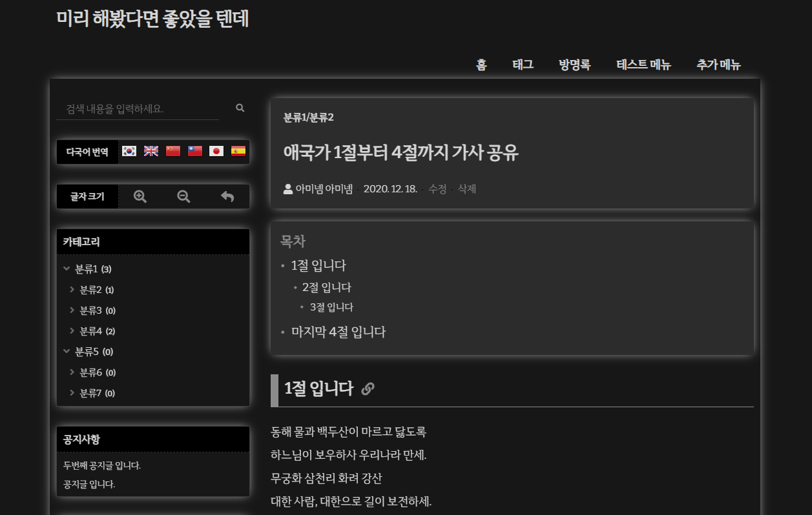This screenshot has height=515, width=812.
Task: Click the 삭제 delete link
Action: [x=467, y=189]
